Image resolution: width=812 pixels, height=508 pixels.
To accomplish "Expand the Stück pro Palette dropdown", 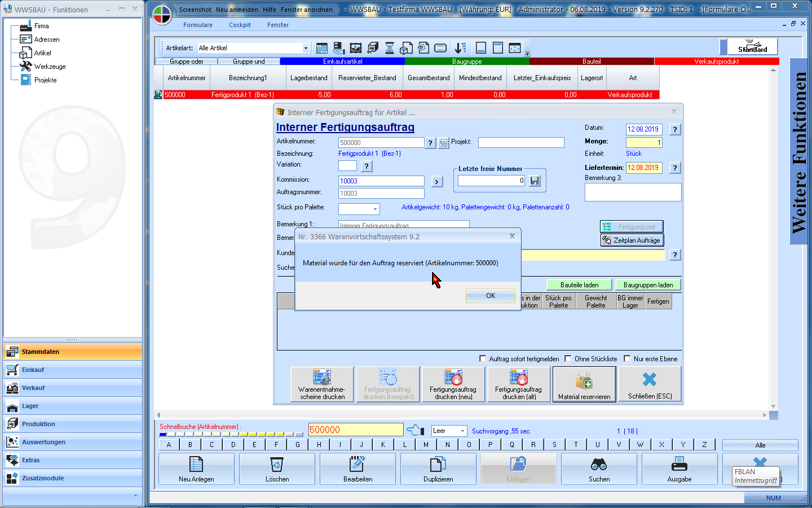I will click(376, 209).
